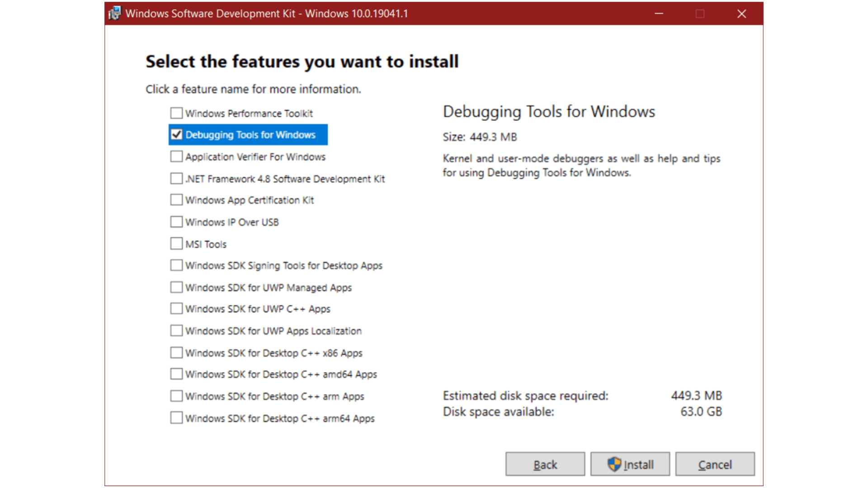The image size is (868, 488).
Task: Click Windows SDK for UWP Apps Localization name
Action: pyautogui.click(x=274, y=331)
